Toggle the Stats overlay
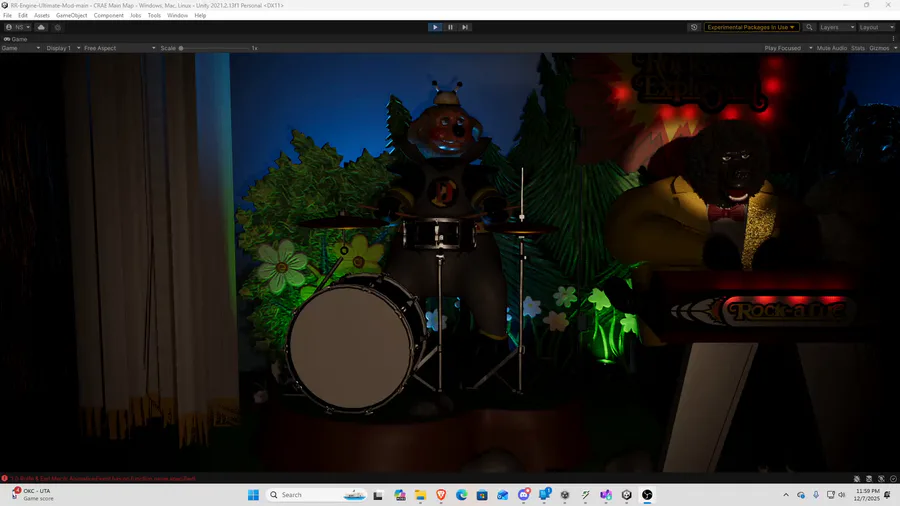The image size is (900, 506). 858,48
